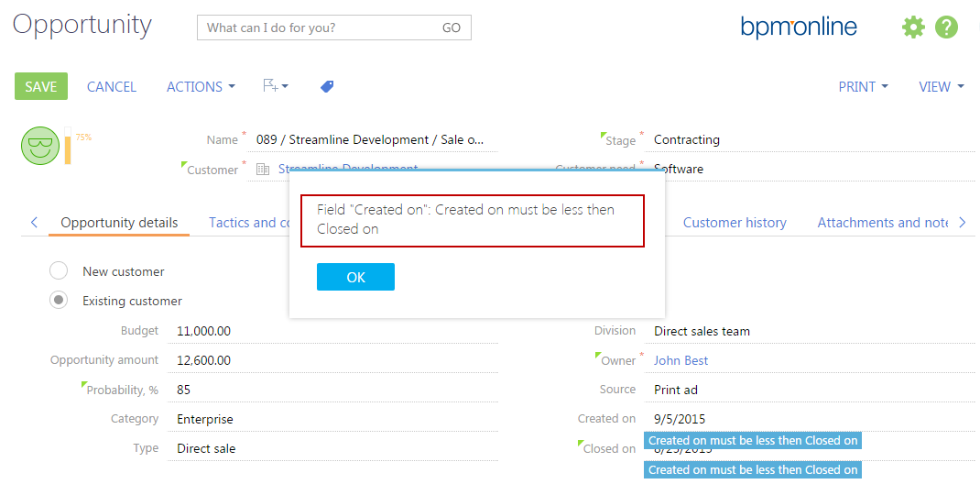
Task: Select the Existing customer radio button
Action: point(59,301)
